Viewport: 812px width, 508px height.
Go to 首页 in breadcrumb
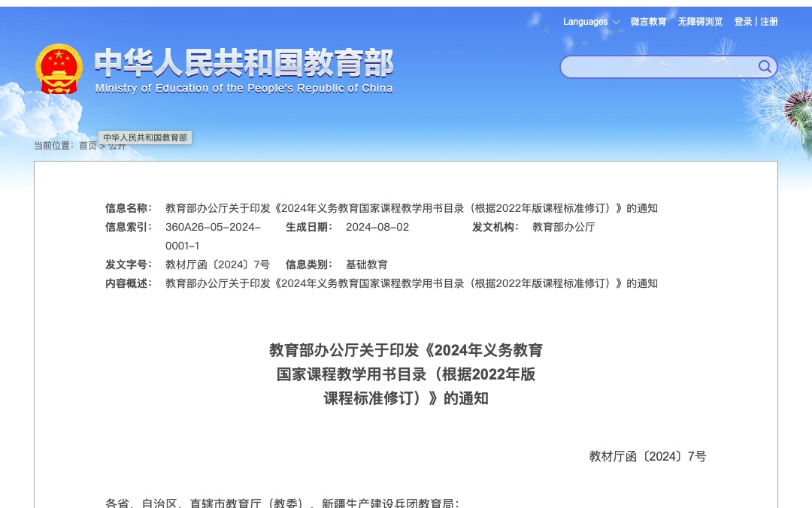87,146
